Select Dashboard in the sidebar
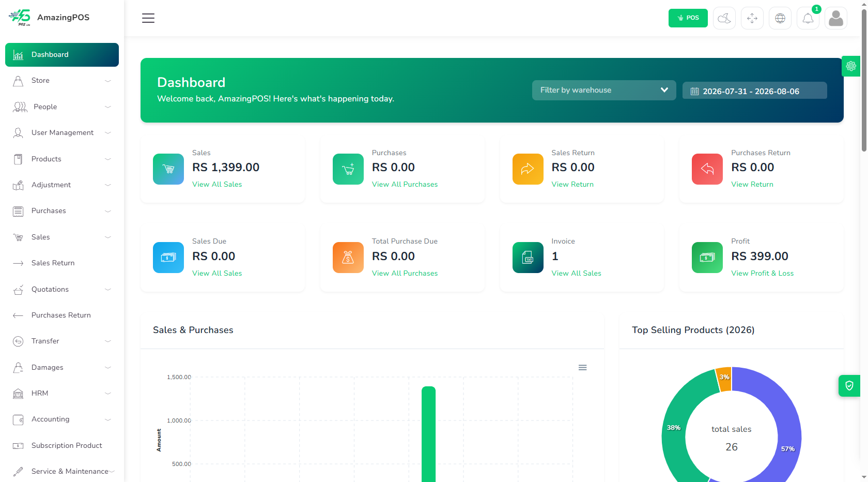Image resolution: width=868 pixels, height=482 pixels. pos(62,55)
